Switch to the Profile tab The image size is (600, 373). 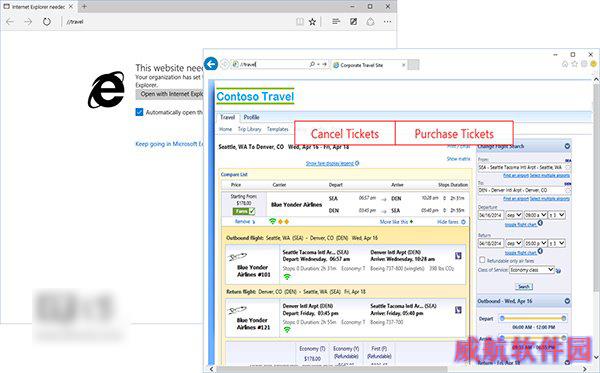(251, 117)
